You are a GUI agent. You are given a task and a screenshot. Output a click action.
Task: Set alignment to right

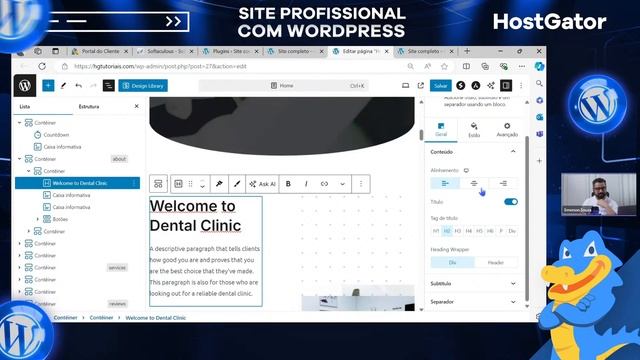click(x=503, y=183)
